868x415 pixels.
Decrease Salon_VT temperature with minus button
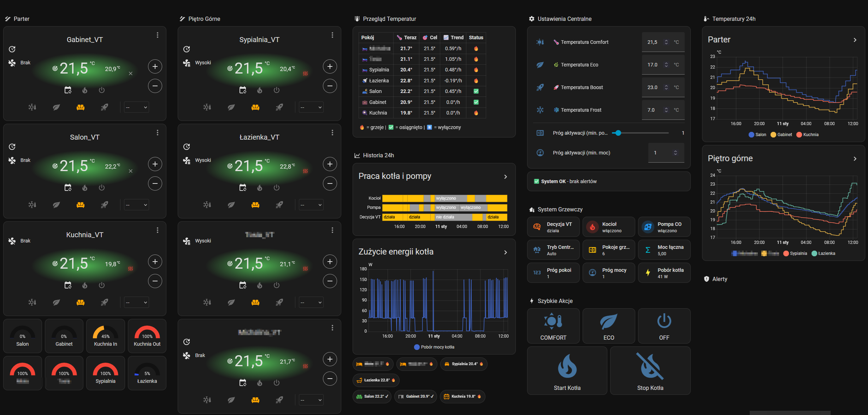155,183
